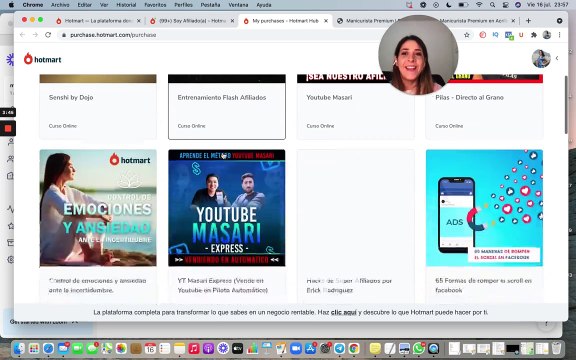576x360 pixels.
Task: Open the Entrenamiento Flash Afiliados course
Action: tap(227, 107)
